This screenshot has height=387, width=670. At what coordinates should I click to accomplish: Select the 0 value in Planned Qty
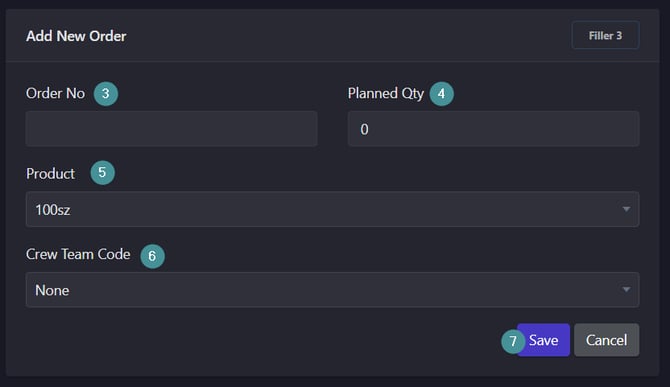[x=364, y=129]
